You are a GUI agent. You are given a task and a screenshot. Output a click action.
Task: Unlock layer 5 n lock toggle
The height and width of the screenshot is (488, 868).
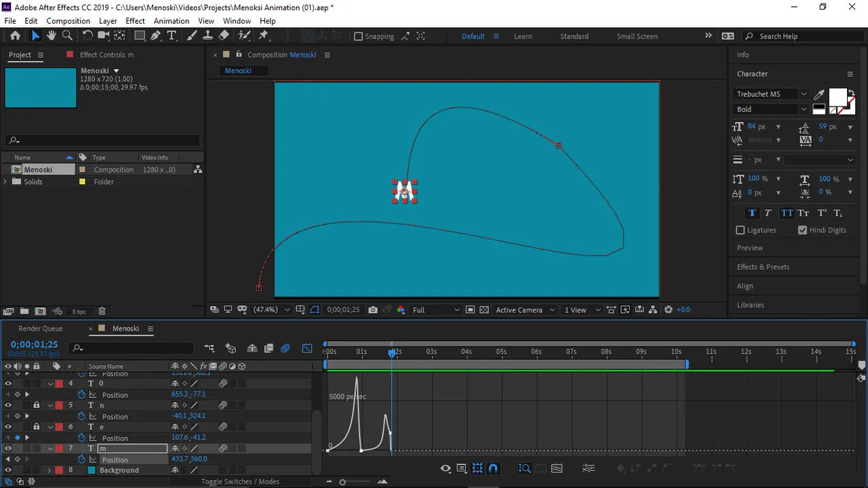click(37, 405)
